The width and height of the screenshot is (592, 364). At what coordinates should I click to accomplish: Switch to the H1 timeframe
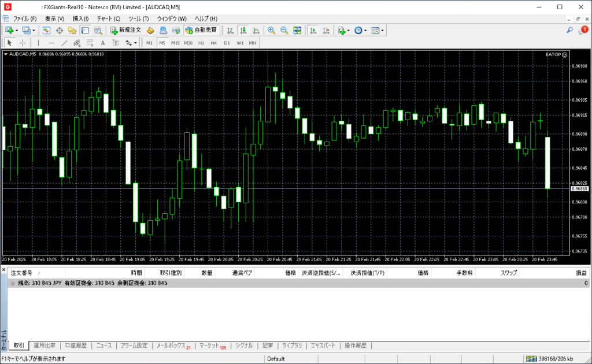[201, 43]
